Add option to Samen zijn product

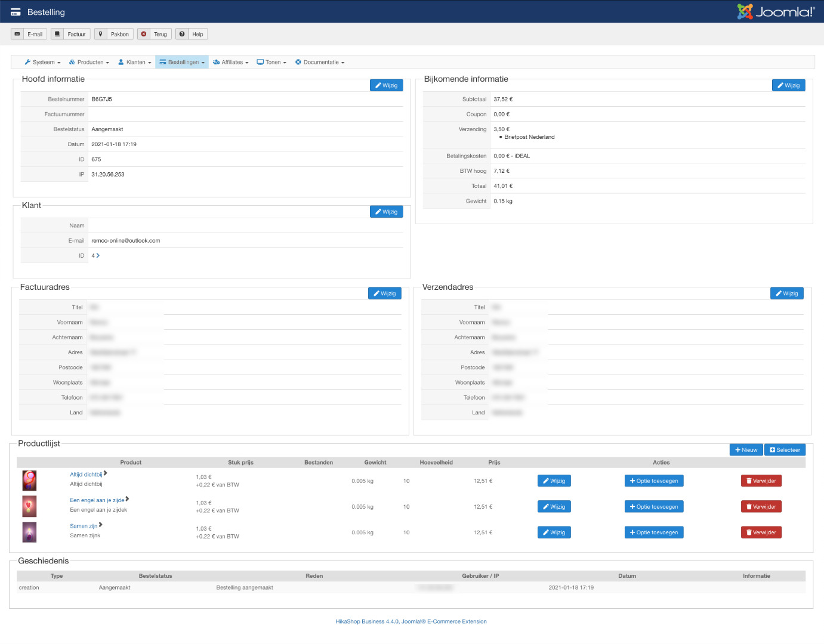click(653, 532)
